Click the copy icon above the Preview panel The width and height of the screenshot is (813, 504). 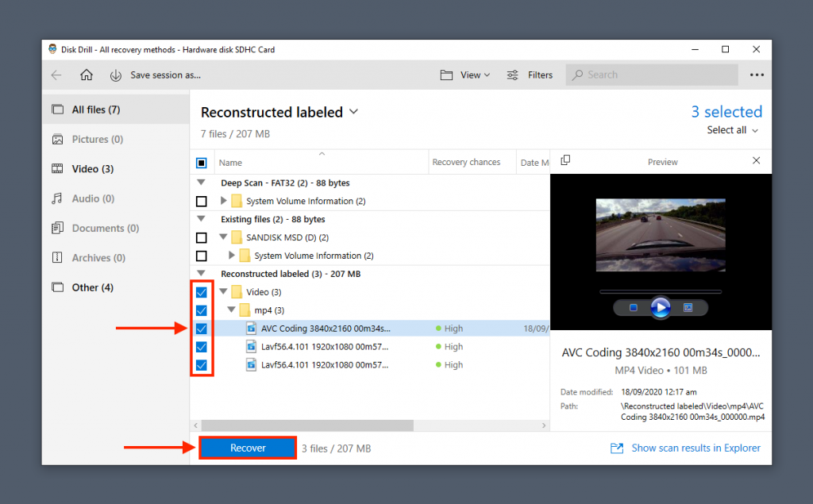click(565, 161)
